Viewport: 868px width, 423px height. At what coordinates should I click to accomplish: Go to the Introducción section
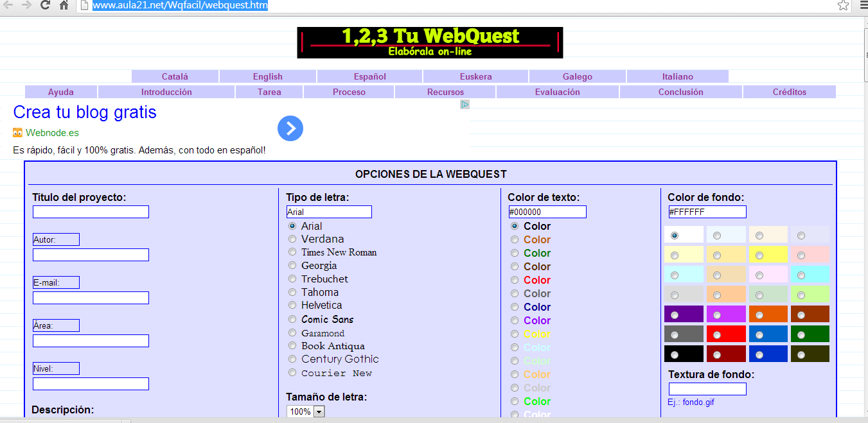166,92
